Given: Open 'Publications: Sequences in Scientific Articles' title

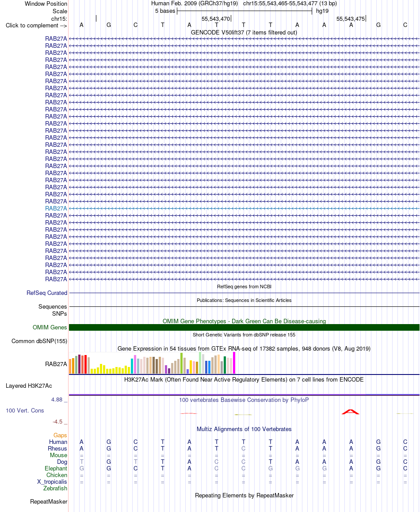Looking at the screenshot, I should click(244, 300).
